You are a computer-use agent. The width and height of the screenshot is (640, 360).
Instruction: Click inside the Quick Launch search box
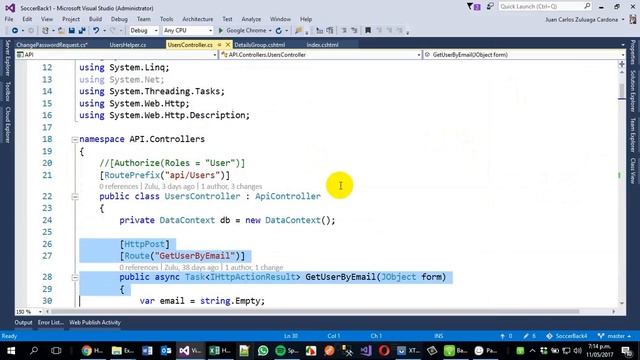pyautogui.click(x=545, y=7)
